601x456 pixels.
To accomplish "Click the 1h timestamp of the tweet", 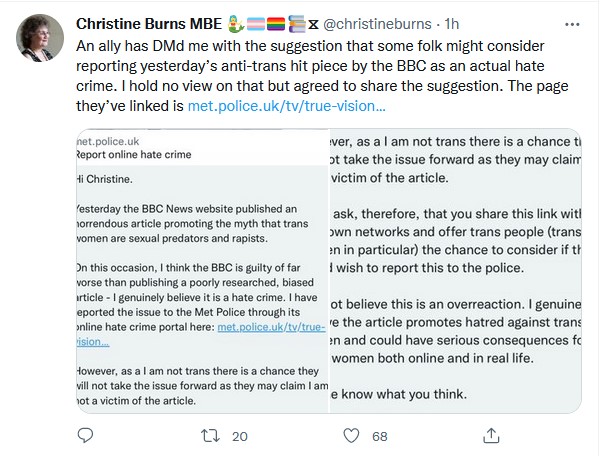I will click(x=452, y=24).
